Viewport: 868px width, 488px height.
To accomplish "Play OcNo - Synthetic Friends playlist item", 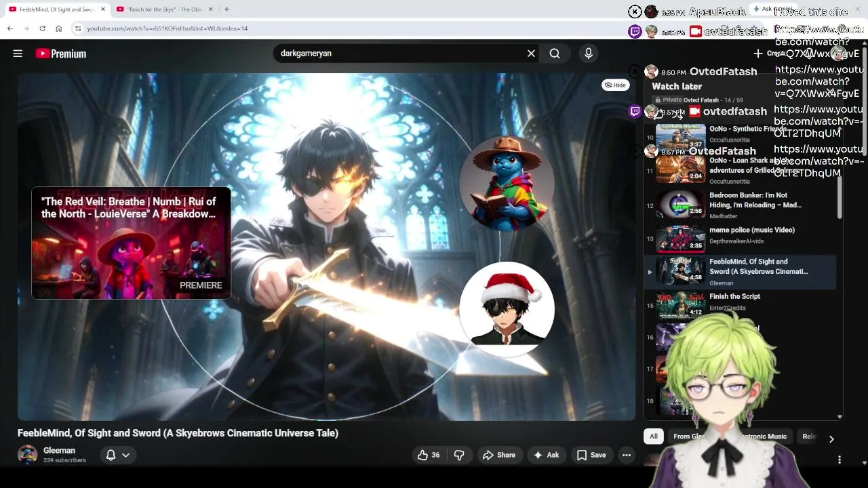I will click(x=739, y=136).
